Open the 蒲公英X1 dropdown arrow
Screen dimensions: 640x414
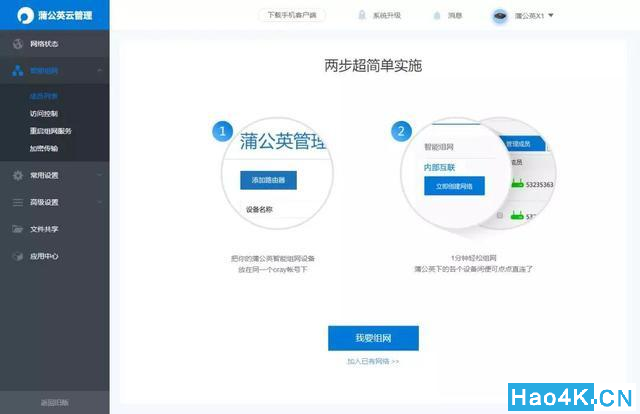[x=551, y=16]
